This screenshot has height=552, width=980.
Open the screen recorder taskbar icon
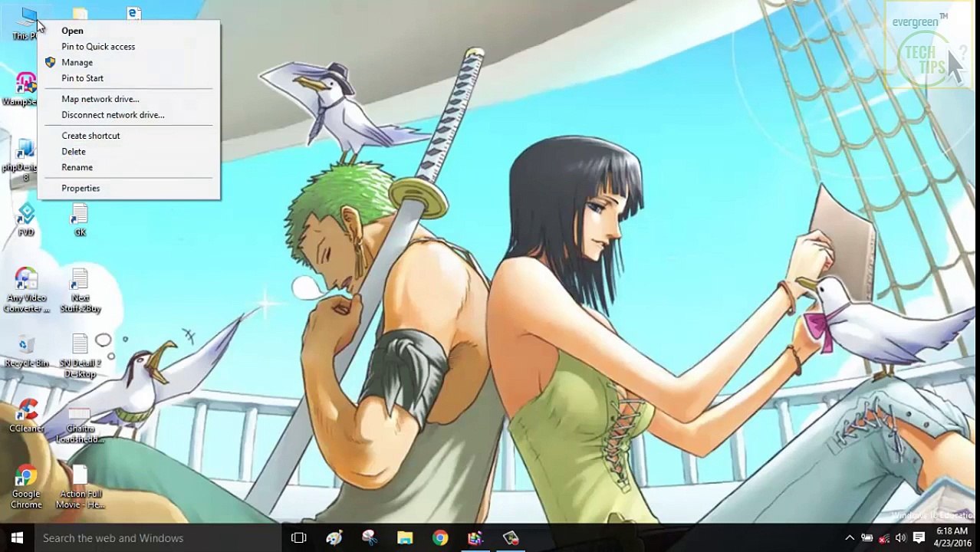coord(511,538)
